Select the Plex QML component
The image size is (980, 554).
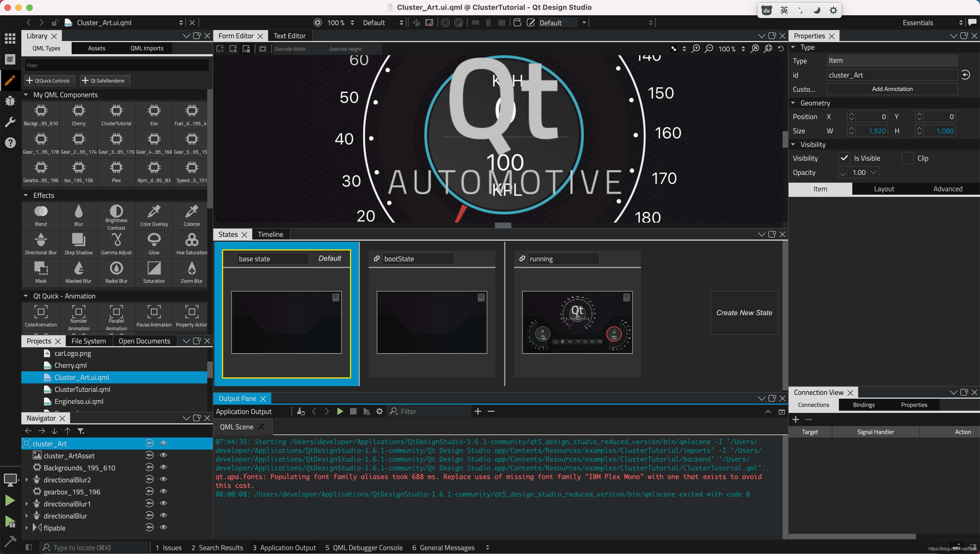point(116,172)
